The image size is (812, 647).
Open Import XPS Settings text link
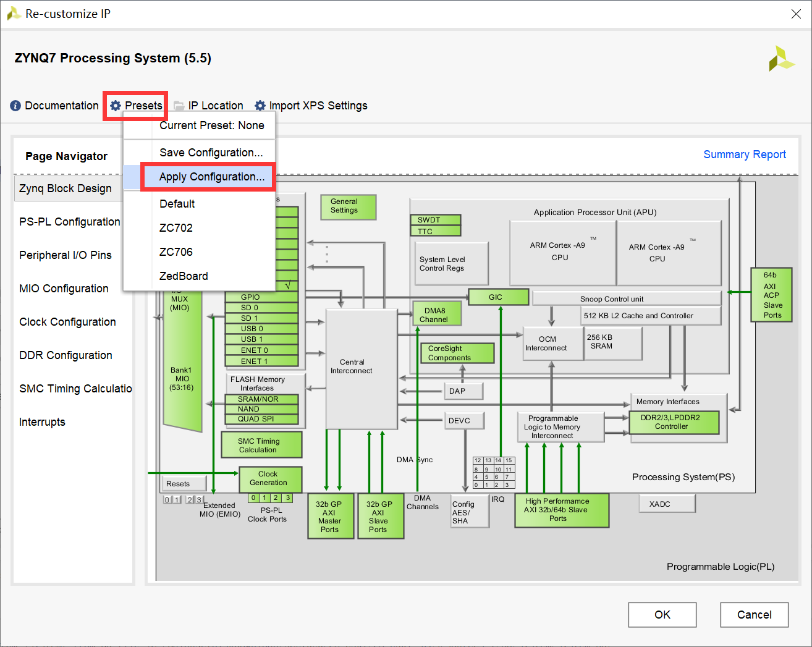pyautogui.click(x=318, y=106)
